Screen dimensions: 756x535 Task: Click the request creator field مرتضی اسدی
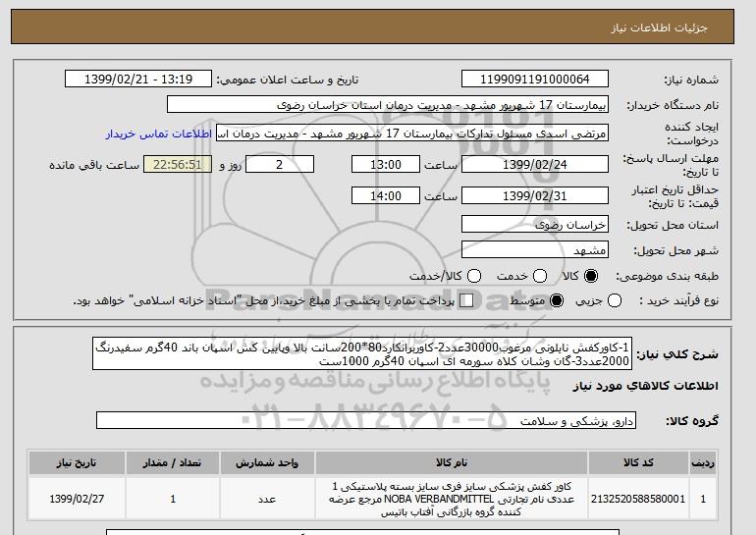(412, 134)
